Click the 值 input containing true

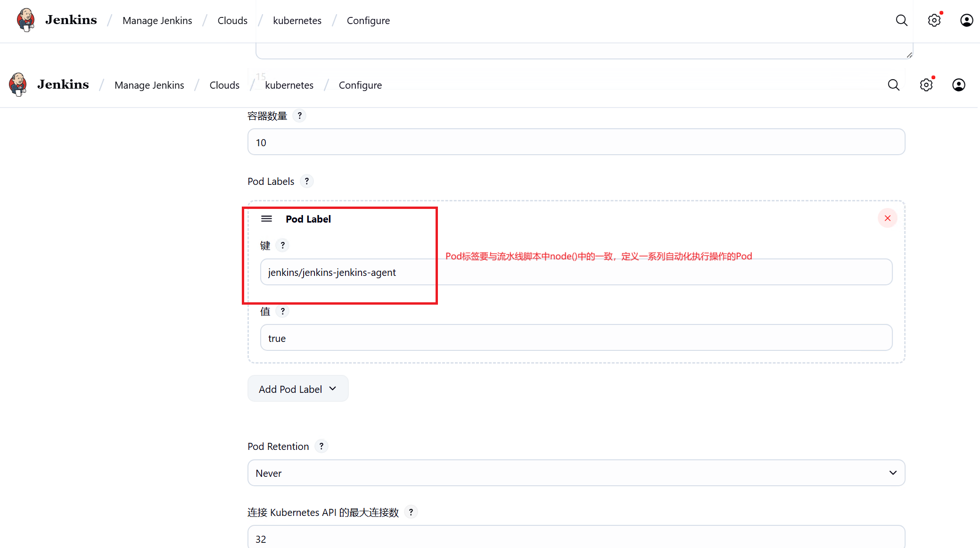point(576,338)
